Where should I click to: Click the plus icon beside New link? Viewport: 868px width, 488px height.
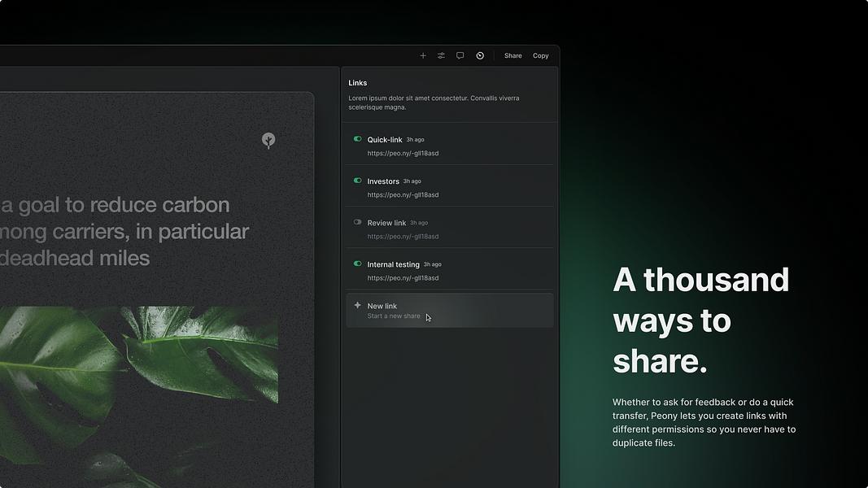click(358, 305)
